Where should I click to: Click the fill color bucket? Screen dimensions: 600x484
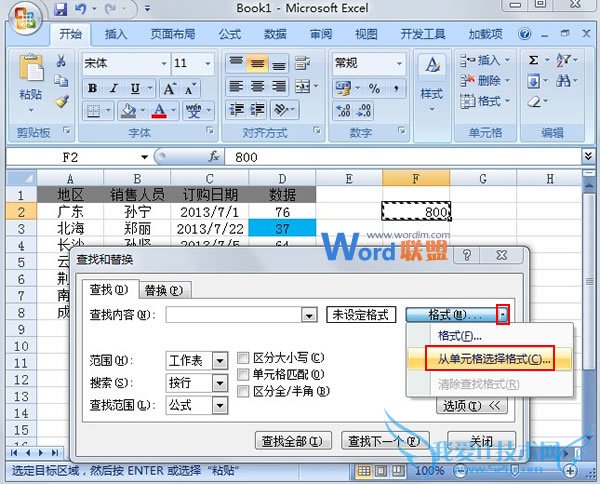128,111
